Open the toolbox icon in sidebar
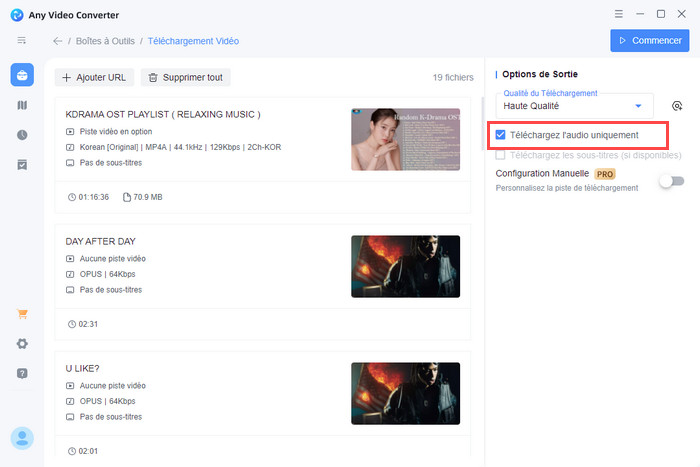 click(22, 75)
